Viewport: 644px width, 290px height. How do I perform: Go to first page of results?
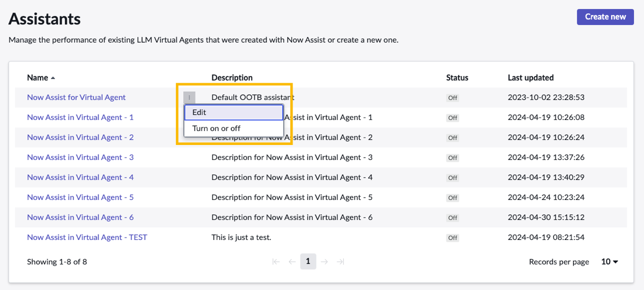click(x=276, y=262)
